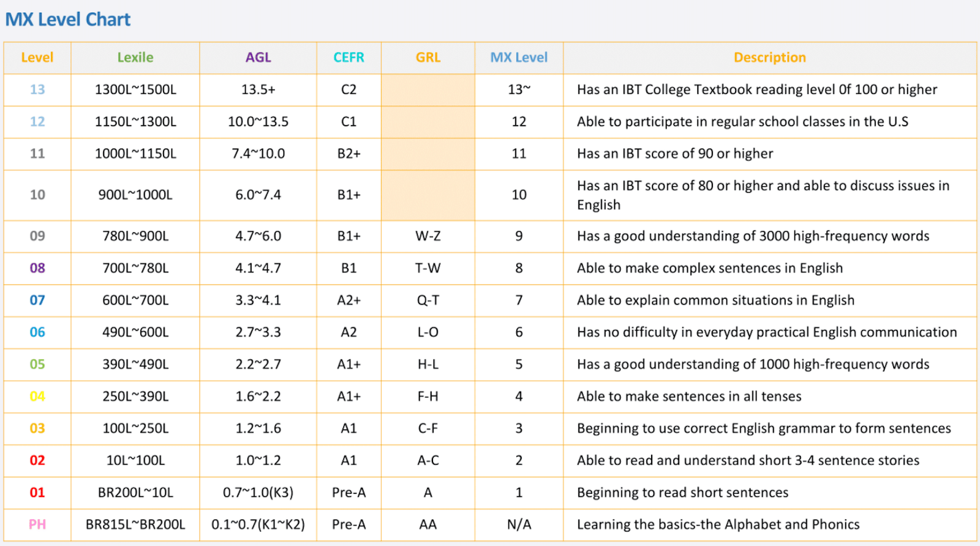This screenshot has height=546, width=980.
Task: Click the 0.7~1.0(K3) AGL cell
Action: 258,493
